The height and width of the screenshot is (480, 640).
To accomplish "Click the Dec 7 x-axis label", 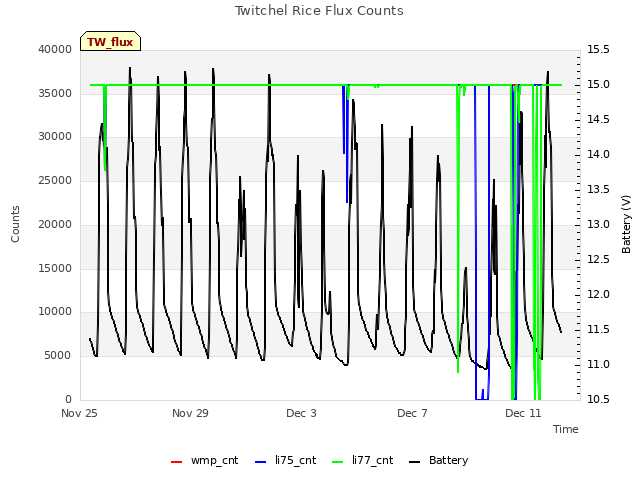I will coord(412,413).
